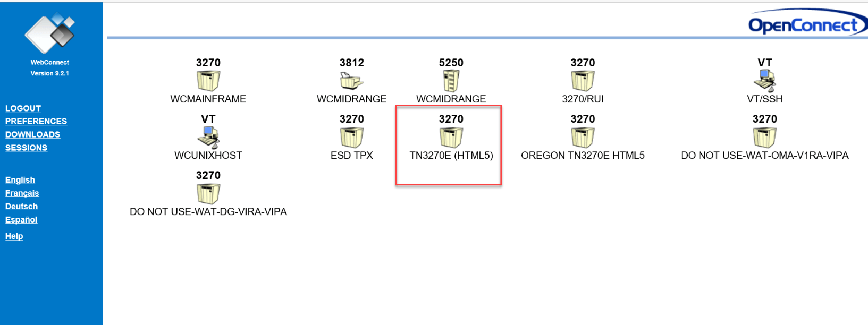Click the WCMAINFRAME label text

coord(208,99)
